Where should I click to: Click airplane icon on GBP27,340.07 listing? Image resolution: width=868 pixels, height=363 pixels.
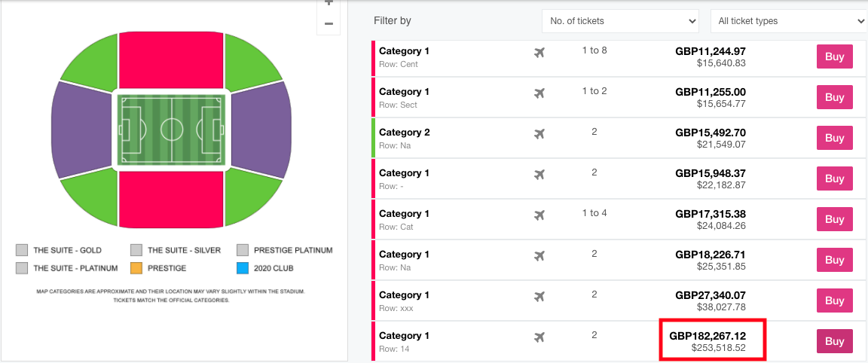539,297
